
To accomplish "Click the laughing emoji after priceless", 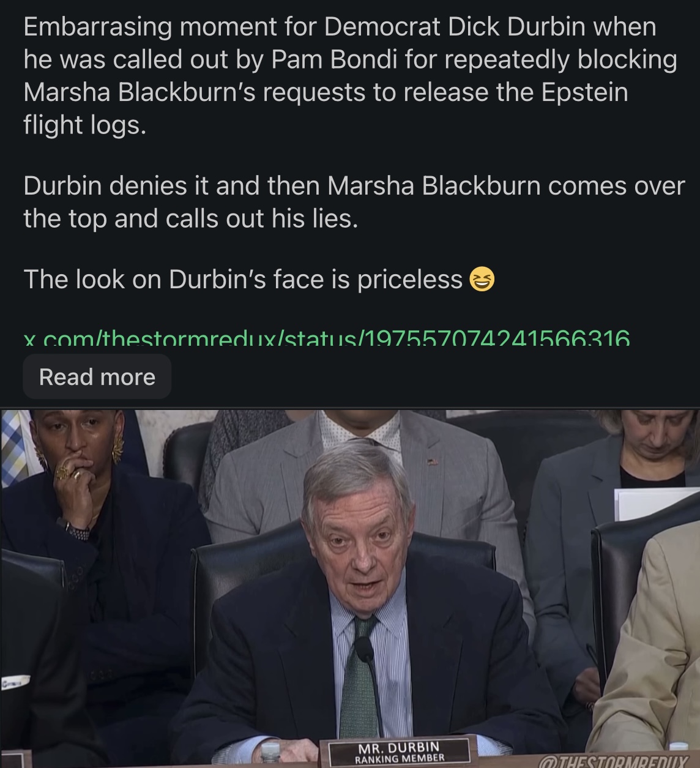I will pos(482,280).
